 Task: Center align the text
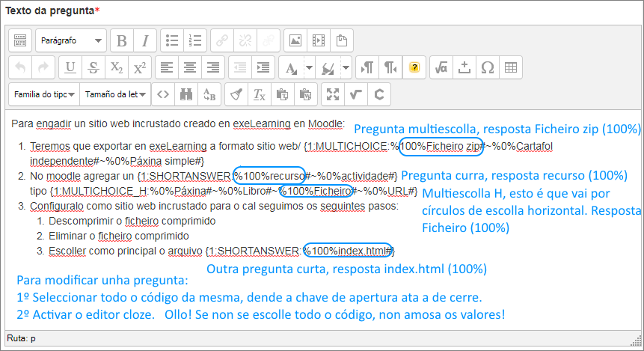190,67
